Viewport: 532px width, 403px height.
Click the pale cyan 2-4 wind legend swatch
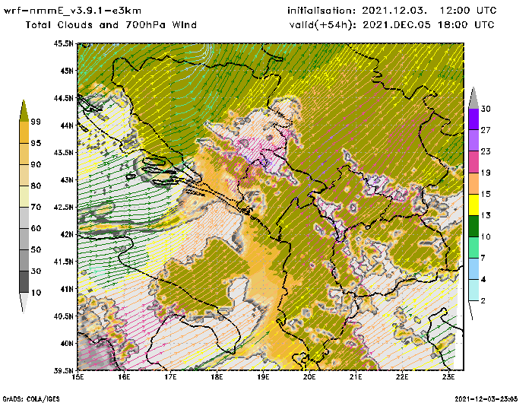click(473, 290)
